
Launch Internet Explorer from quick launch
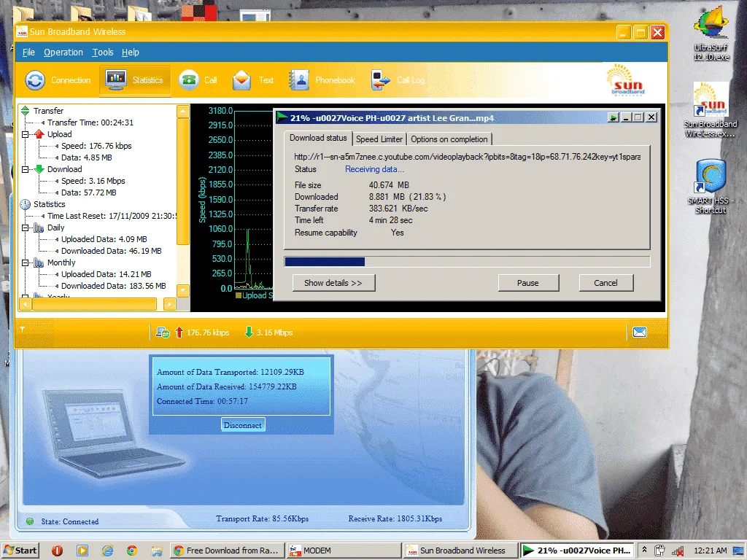point(107,551)
